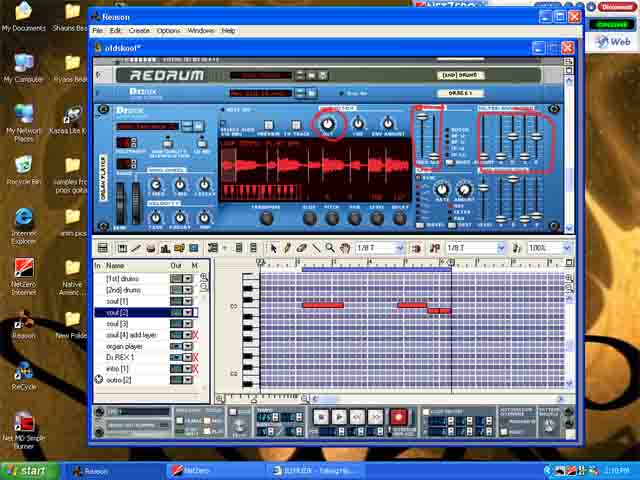Select the organ player track name
Image resolution: width=640 pixels, height=480 pixels.
click(124, 346)
